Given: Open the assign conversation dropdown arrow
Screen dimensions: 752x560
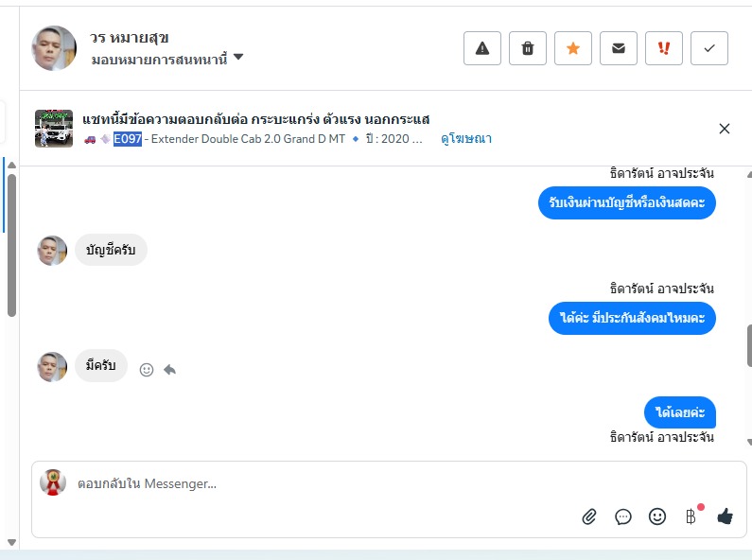Looking at the screenshot, I should 238,58.
